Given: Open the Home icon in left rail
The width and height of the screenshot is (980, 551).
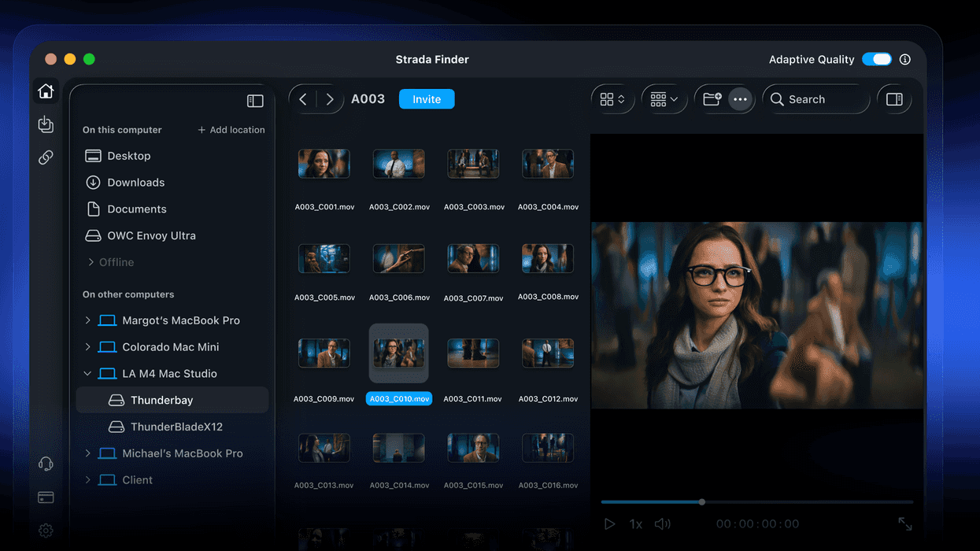Looking at the screenshot, I should (x=46, y=91).
